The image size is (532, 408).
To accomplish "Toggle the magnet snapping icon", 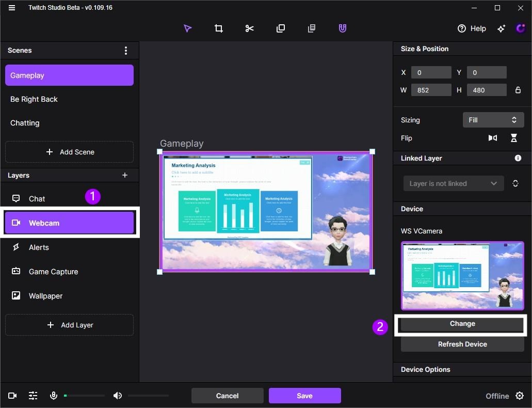I will 343,28.
